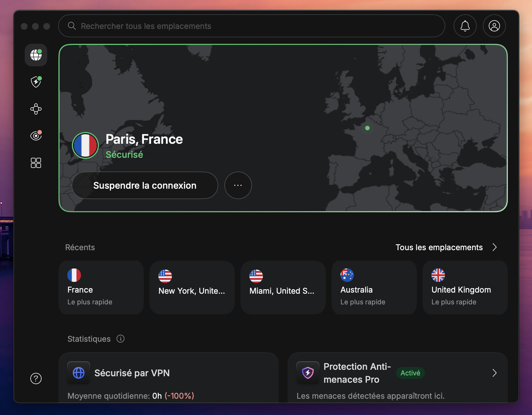Viewport: 532px width, 415px height.
Task: Select the VPN globe tab in sidebar
Action: [36, 55]
